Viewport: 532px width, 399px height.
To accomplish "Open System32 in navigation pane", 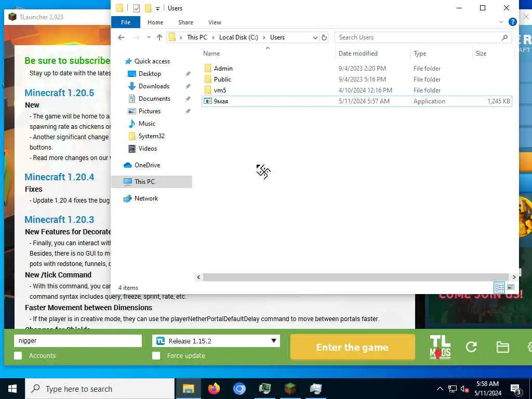I will point(151,136).
